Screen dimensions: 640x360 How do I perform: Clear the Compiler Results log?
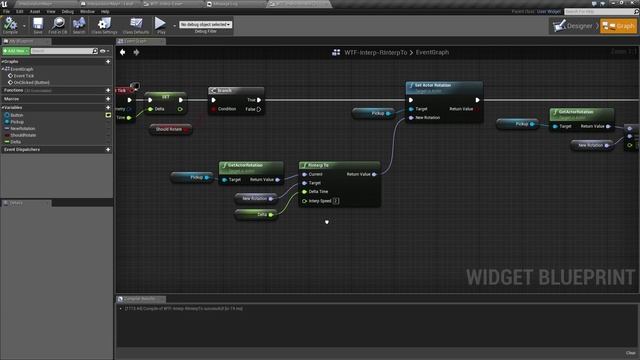tap(631, 353)
